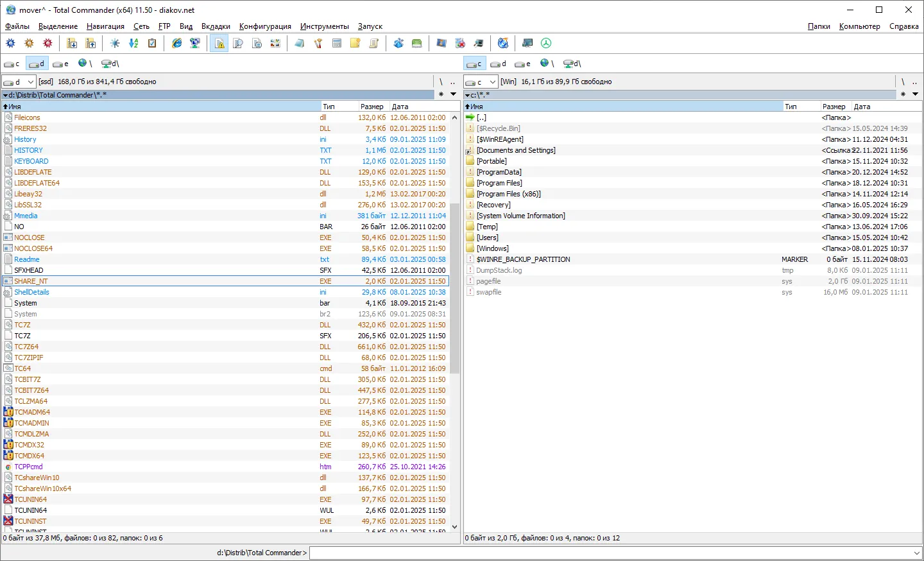Screen dimensions: 924x561
Task: Click the blue people/users toolbar icon
Action: pos(398,43)
